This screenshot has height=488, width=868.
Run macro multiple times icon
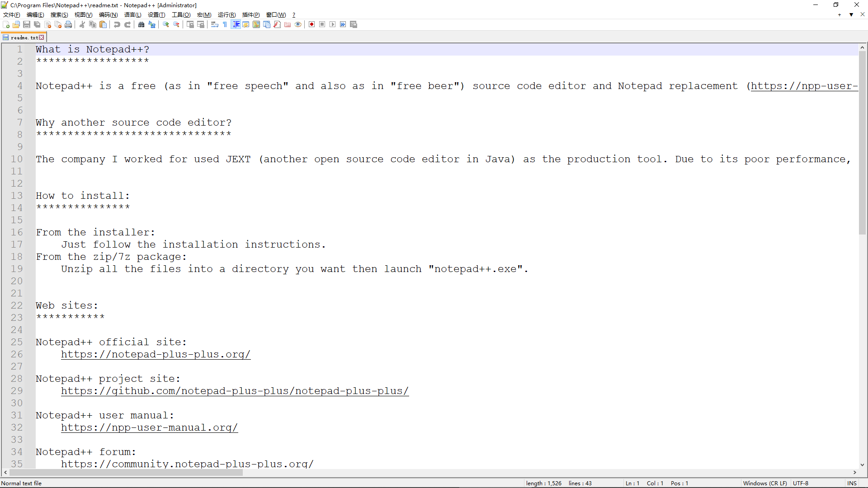click(x=343, y=24)
